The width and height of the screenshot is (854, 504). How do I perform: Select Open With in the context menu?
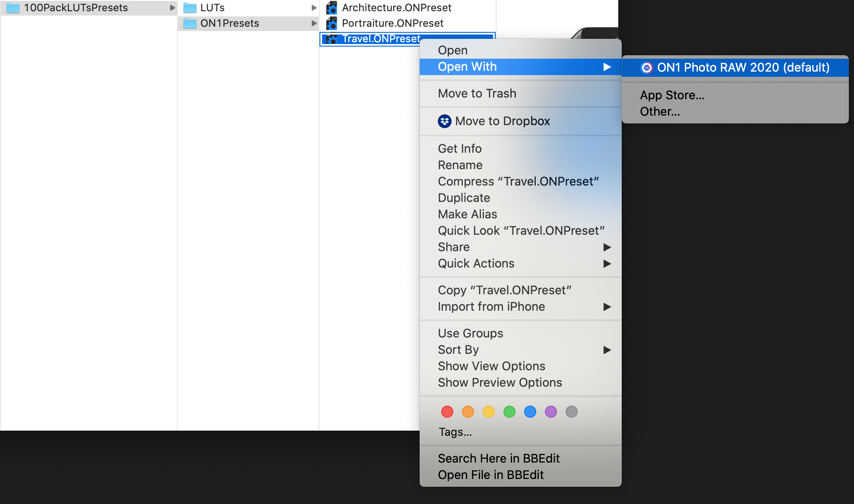point(521,67)
